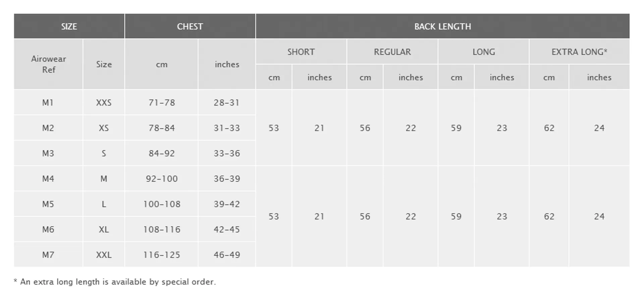Screen dimensions: 644x299
Task: Click the M1 reference cell
Action: (x=48, y=102)
